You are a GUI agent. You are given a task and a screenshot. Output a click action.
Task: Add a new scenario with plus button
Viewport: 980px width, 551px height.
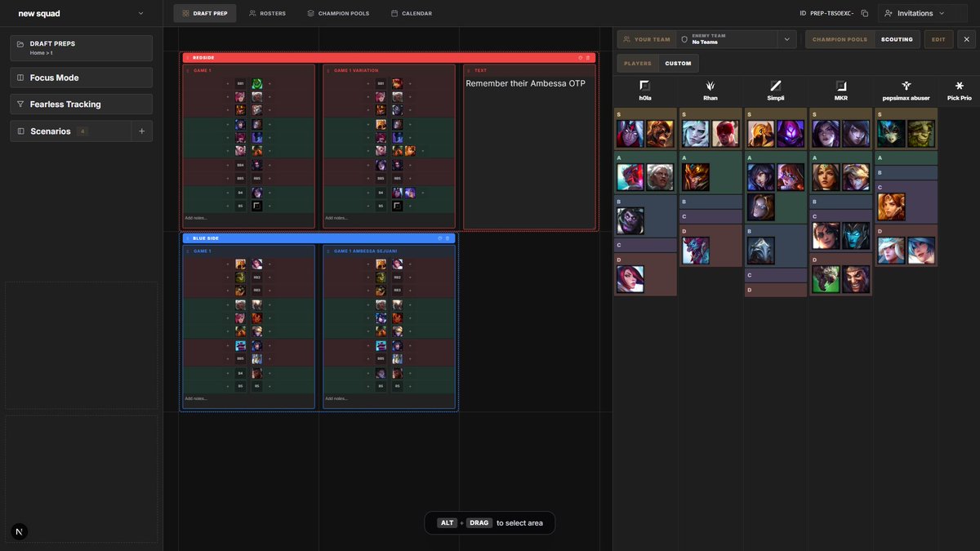[x=141, y=131]
